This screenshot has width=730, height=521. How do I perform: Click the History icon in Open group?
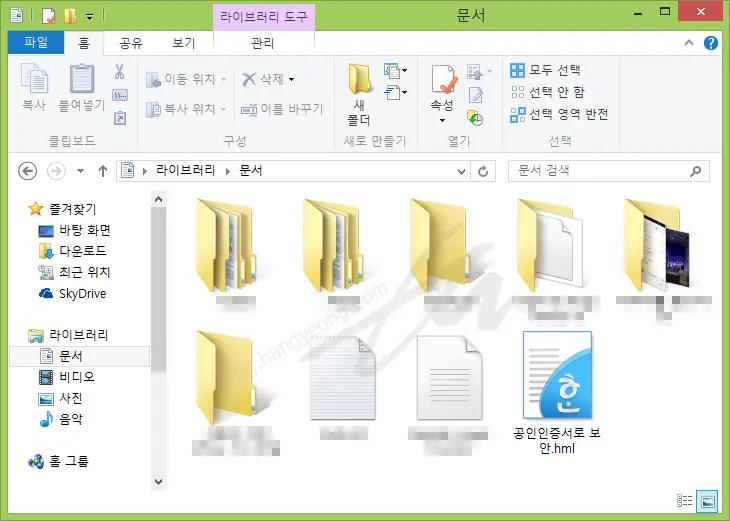[475, 118]
